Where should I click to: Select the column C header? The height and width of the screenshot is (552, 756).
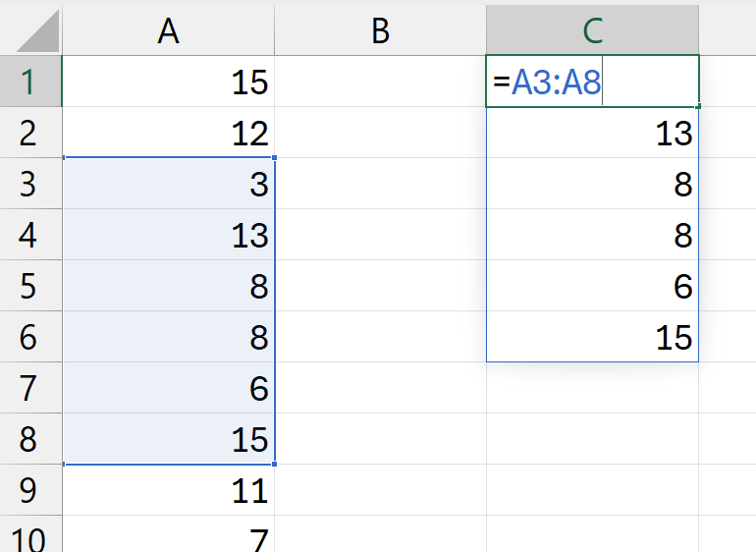(592, 30)
